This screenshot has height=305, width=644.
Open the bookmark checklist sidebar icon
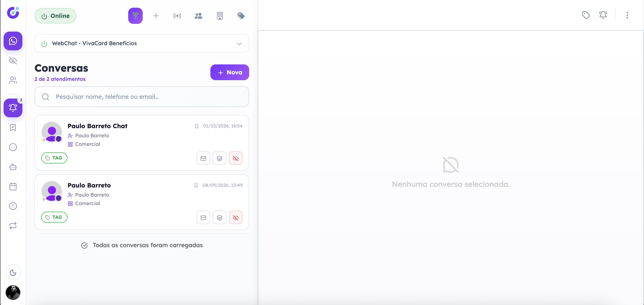(13, 128)
